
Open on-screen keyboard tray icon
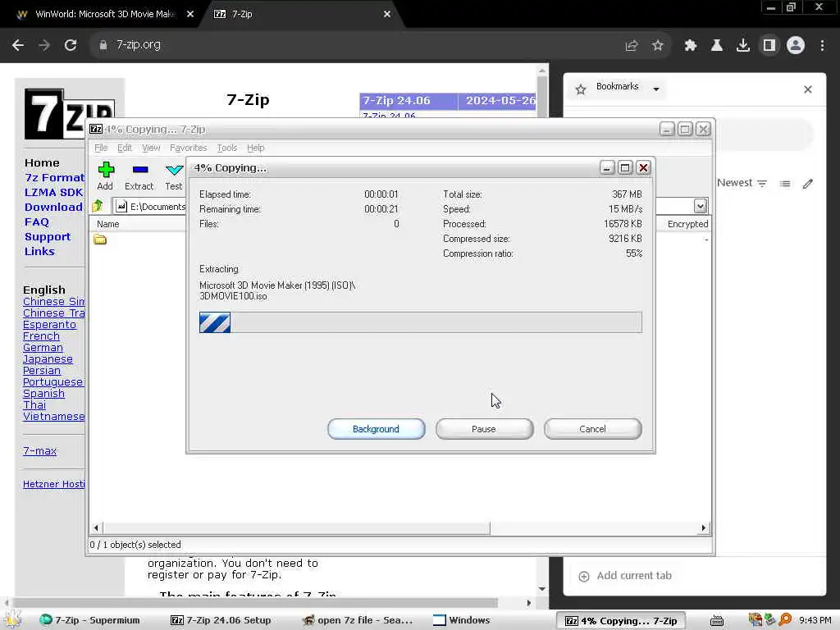[x=717, y=620]
